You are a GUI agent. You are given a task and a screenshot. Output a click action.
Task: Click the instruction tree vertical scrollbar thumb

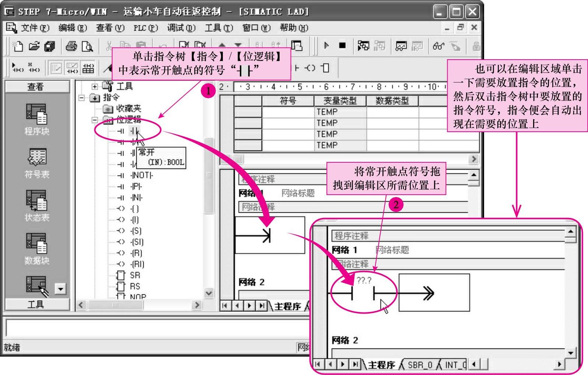pos(209,175)
